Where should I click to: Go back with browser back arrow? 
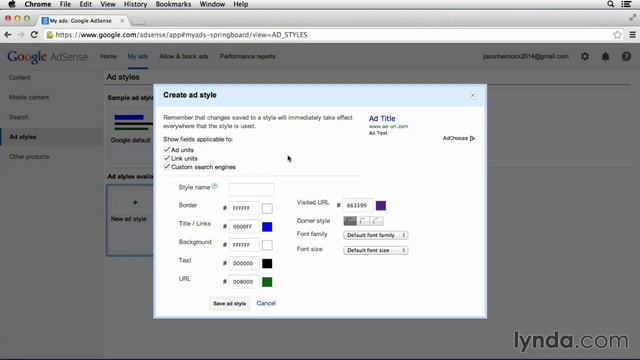click(8, 35)
